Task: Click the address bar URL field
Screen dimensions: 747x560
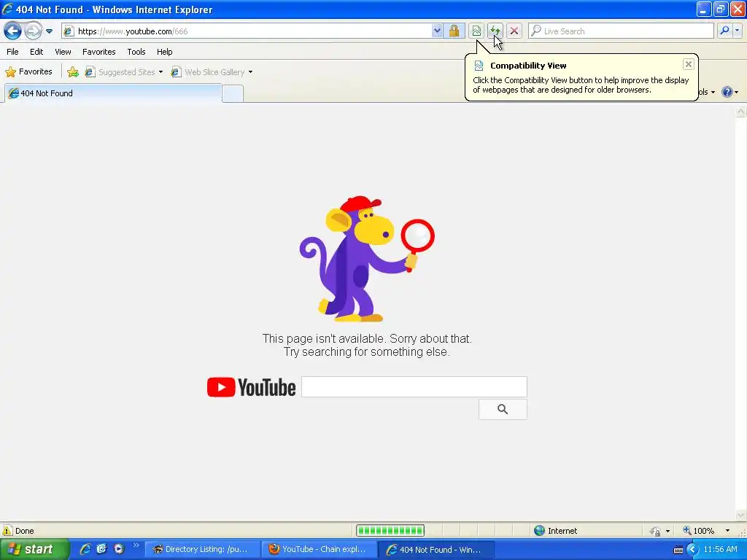Action: [x=247, y=31]
